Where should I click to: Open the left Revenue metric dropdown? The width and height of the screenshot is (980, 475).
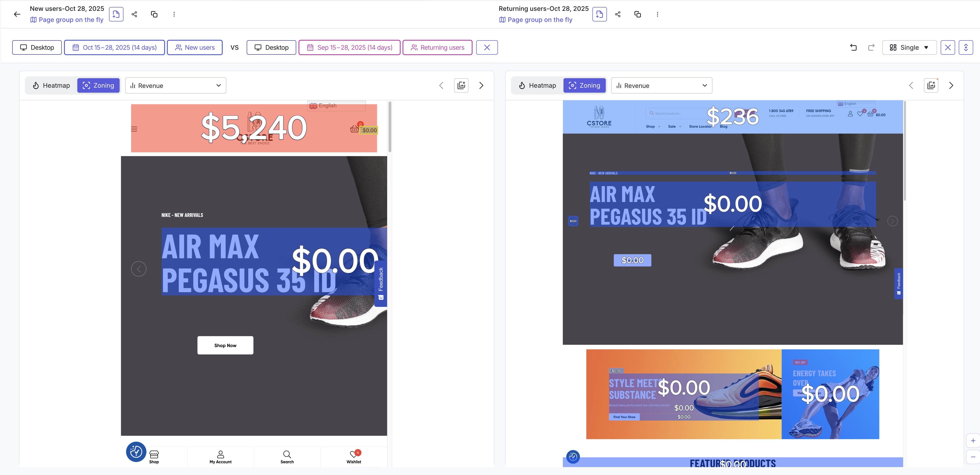[176, 86]
